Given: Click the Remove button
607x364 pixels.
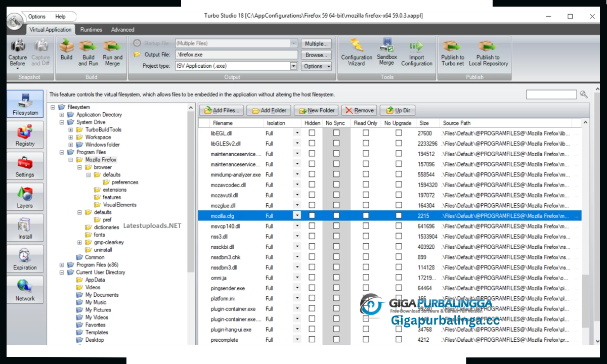Looking at the screenshot, I should [x=359, y=110].
